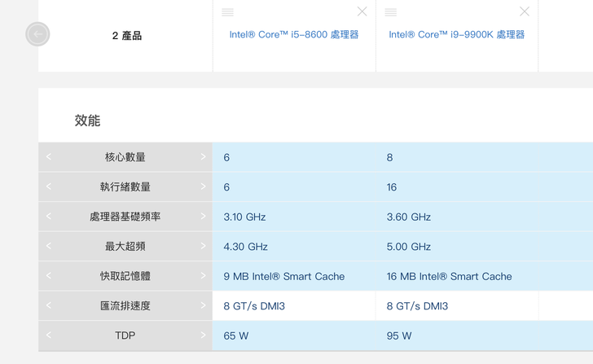Click left chevron in TDP row
Image resolution: width=593 pixels, height=364 pixels.
pos(48,335)
